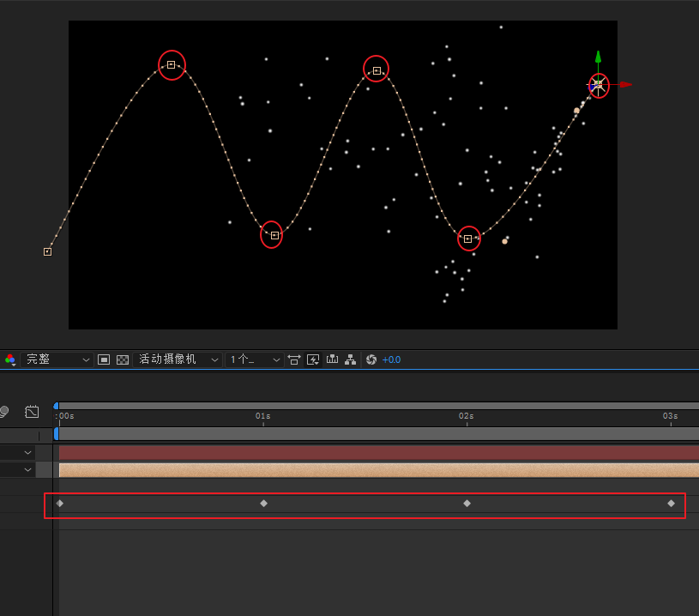Click the 03s mark on the time ruler

pyautogui.click(x=670, y=416)
